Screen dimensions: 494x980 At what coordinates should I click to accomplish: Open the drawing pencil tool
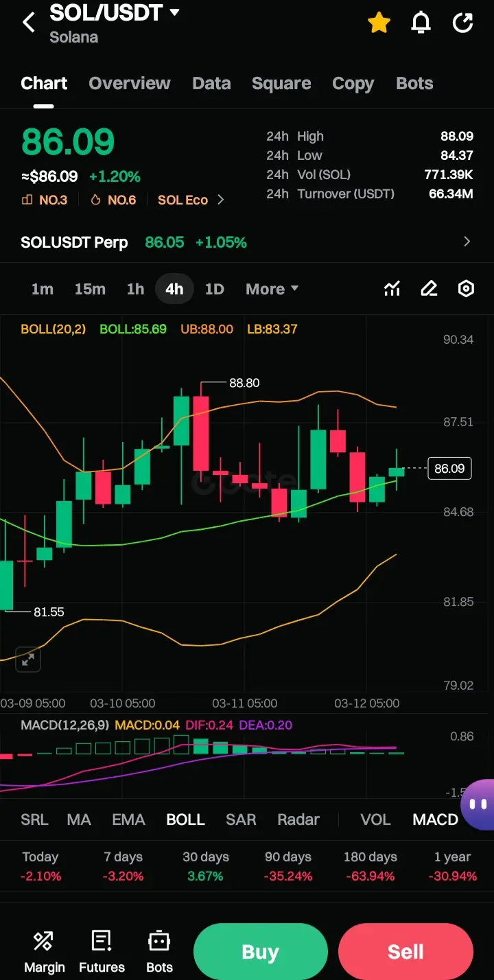coord(429,289)
